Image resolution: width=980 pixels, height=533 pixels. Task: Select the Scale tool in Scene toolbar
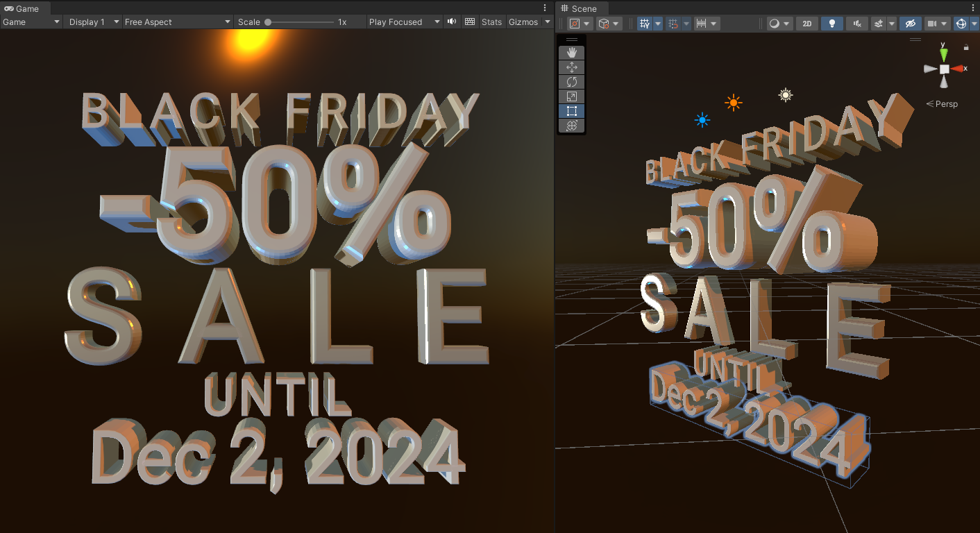click(x=572, y=96)
